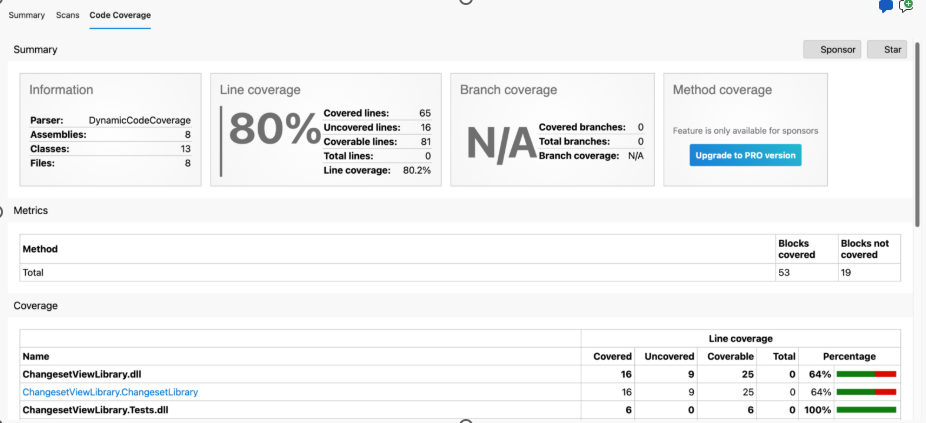Sort by the Uncovered column header
Viewport: 926px width, 423px height.
(669, 356)
